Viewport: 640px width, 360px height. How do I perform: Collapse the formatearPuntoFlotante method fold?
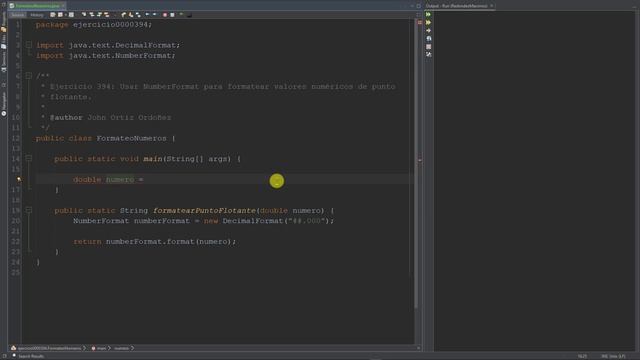click(29, 210)
